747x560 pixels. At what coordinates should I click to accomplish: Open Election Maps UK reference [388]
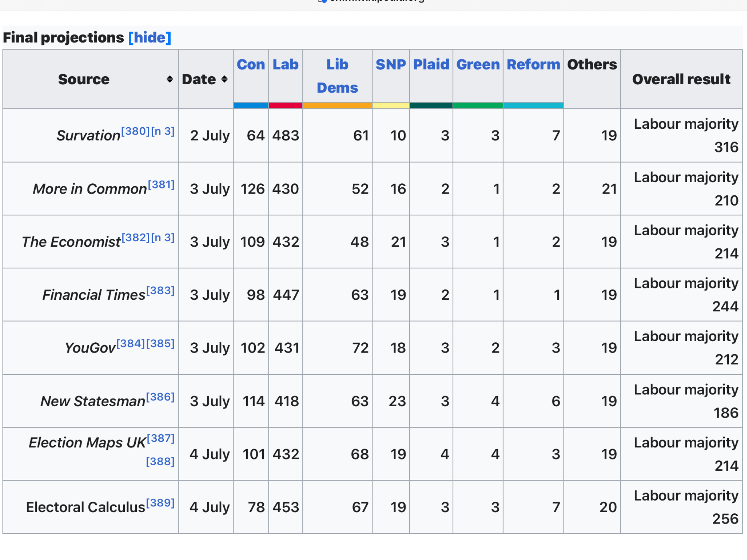[x=160, y=462]
